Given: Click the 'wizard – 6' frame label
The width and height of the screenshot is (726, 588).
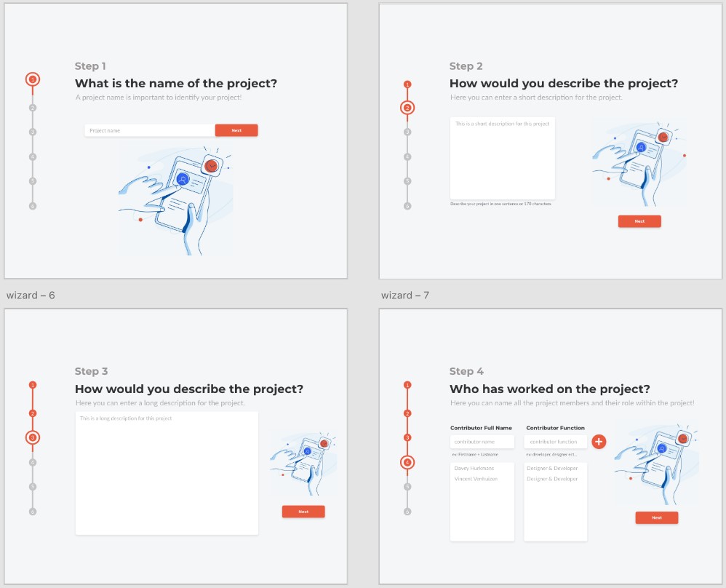Looking at the screenshot, I should [x=31, y=295].
